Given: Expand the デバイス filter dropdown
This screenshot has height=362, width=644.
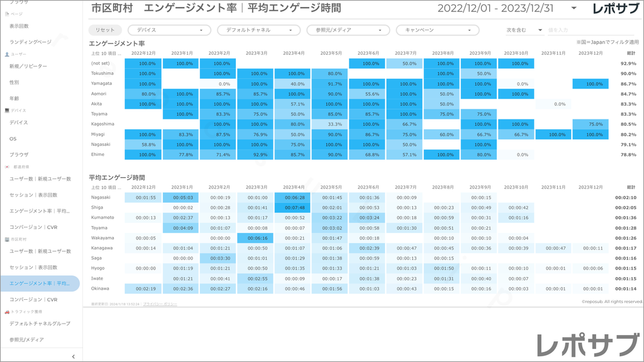Looking at the screenshot, I should point(169,30).
